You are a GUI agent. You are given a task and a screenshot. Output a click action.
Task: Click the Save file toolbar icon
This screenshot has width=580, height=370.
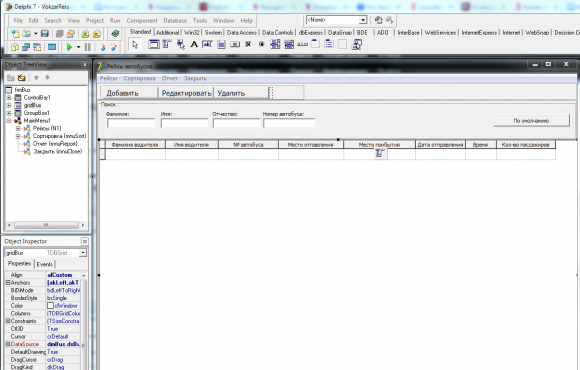coord(45,34)
